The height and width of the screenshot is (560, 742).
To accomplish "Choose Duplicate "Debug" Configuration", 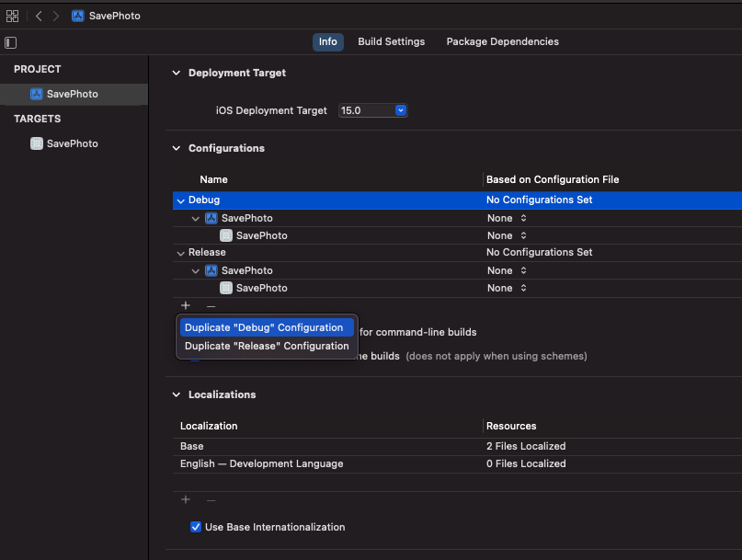I will [267, 327].
